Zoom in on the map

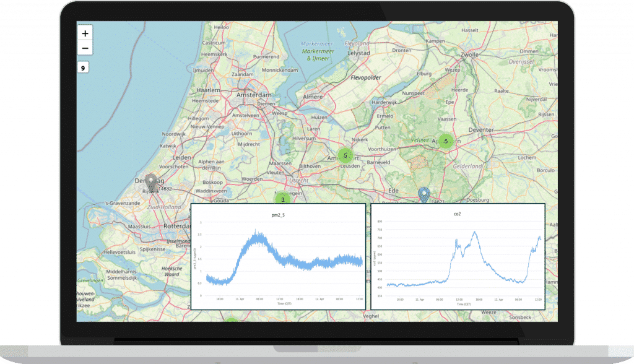point(85,33)
